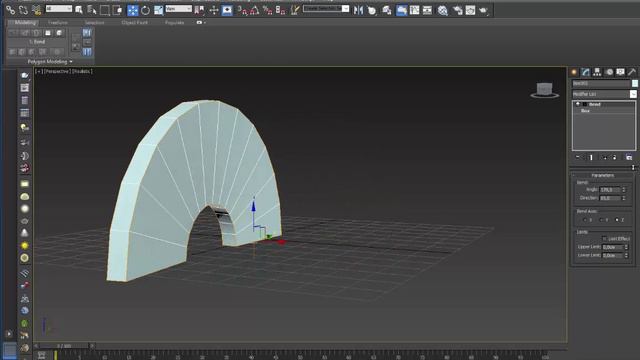The image size is (640, 360).
Task: Enable the Limit Effect checkbox
Action: pyautogui.click(x=605, y=239)
